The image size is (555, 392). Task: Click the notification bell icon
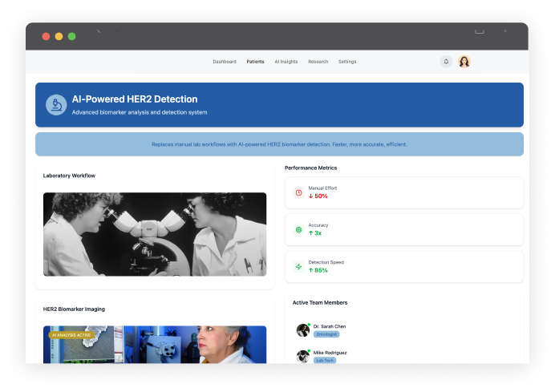coord(446,62)
